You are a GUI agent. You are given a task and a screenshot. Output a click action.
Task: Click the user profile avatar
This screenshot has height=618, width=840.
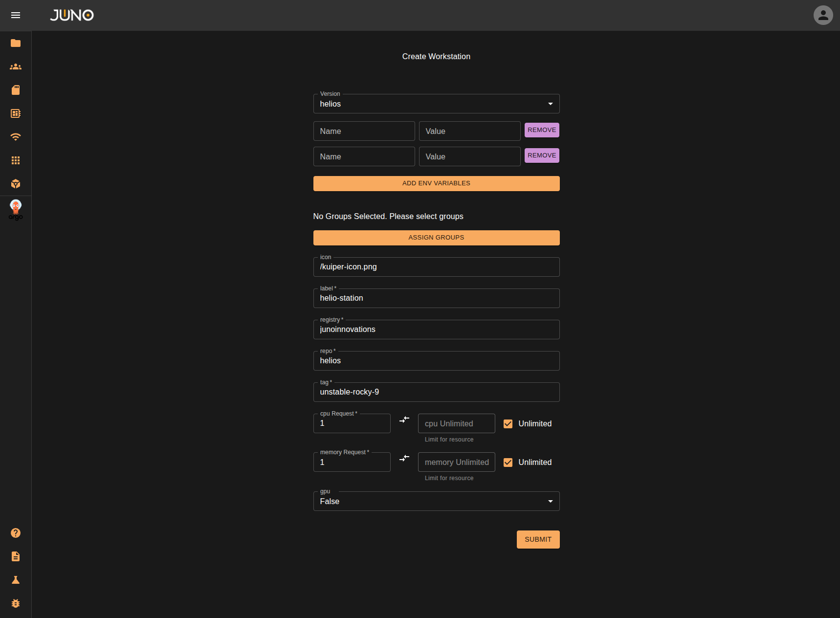(x=823, y=15)
